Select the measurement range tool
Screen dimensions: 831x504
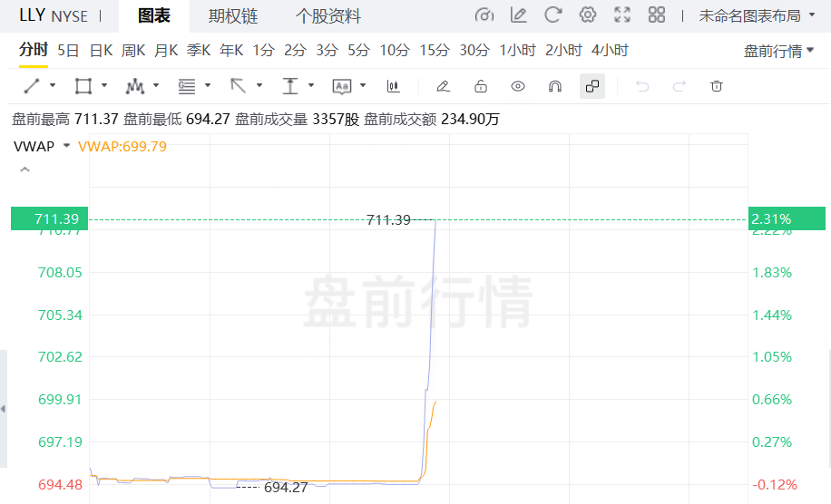pos(290,86)
